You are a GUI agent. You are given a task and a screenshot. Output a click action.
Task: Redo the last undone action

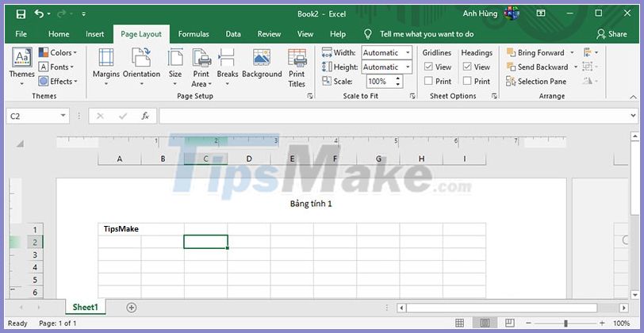62,14
